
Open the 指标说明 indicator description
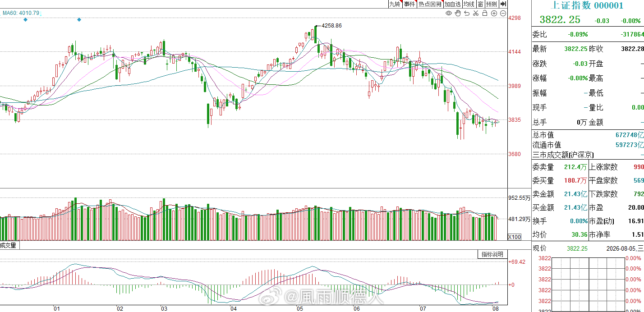click(x=492, y=254)
